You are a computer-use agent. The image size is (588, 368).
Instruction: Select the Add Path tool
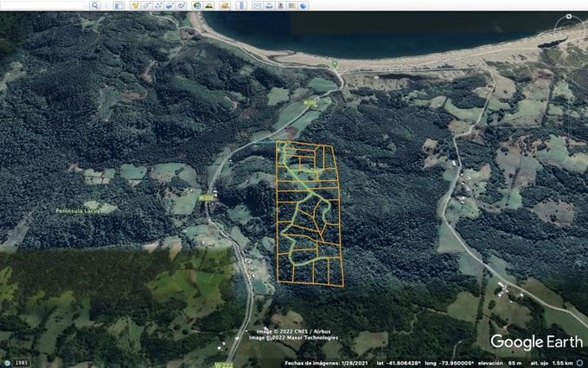click(x=158, y=5)
